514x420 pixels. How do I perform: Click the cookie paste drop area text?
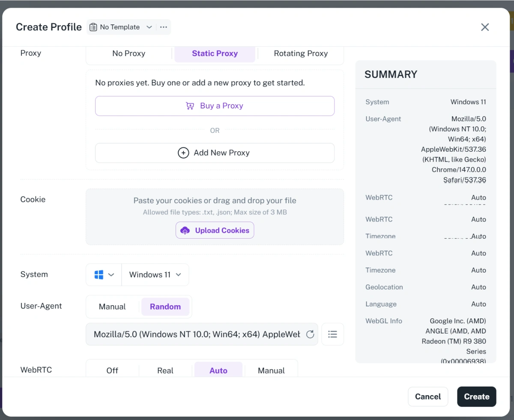tap(215, 201)
